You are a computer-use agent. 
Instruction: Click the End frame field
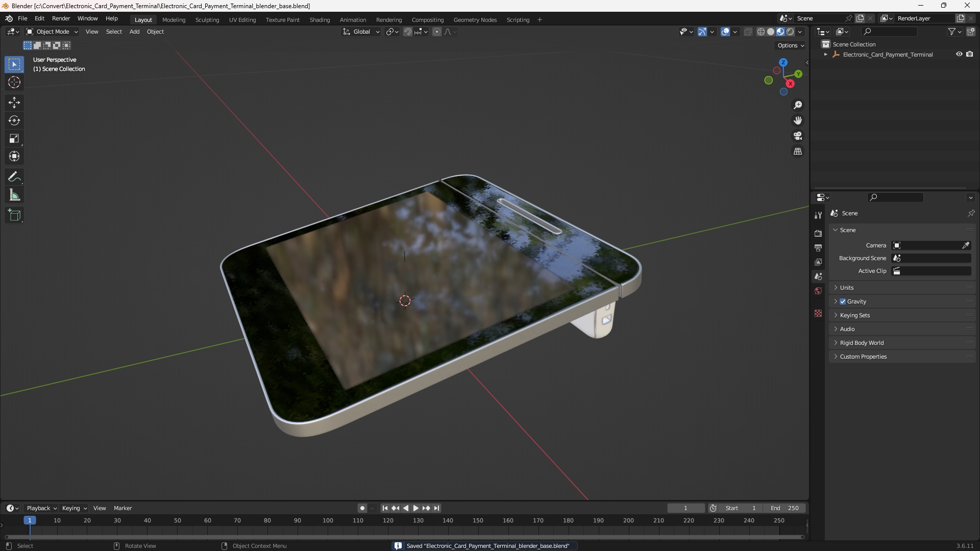(x=785, y=508)
